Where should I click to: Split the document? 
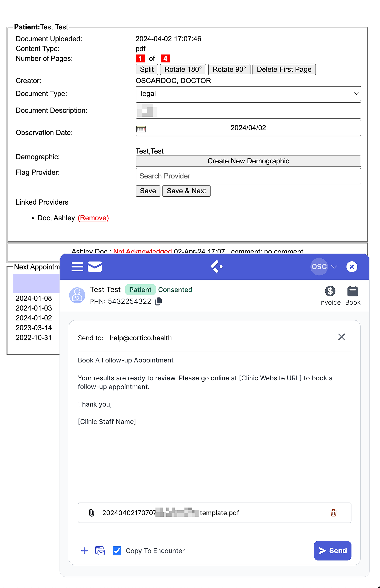tap(147, 69)
